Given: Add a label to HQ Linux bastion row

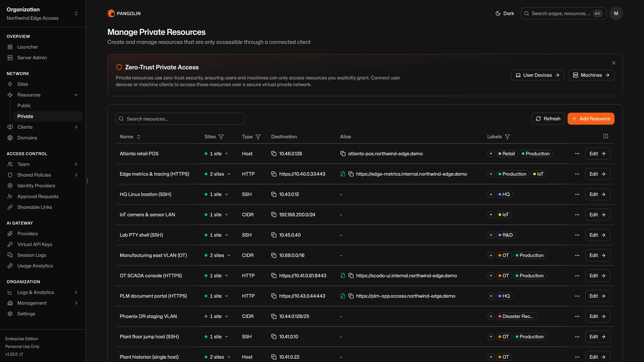Looking at the screenshot, I should pyautogui.click(x=491, y=194).
